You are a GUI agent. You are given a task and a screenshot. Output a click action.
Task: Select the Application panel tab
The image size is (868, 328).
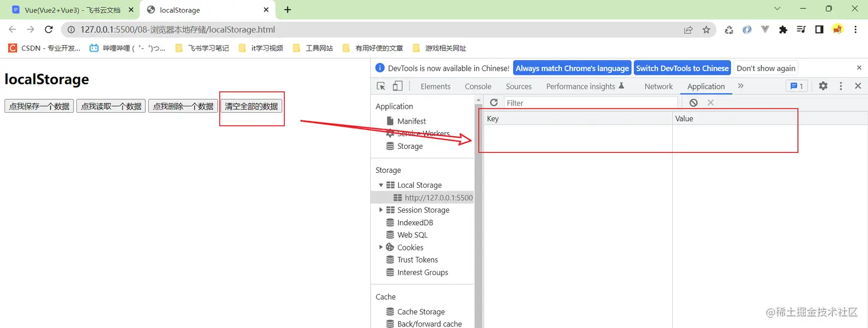pyautogui.click(x=706, y=86)
